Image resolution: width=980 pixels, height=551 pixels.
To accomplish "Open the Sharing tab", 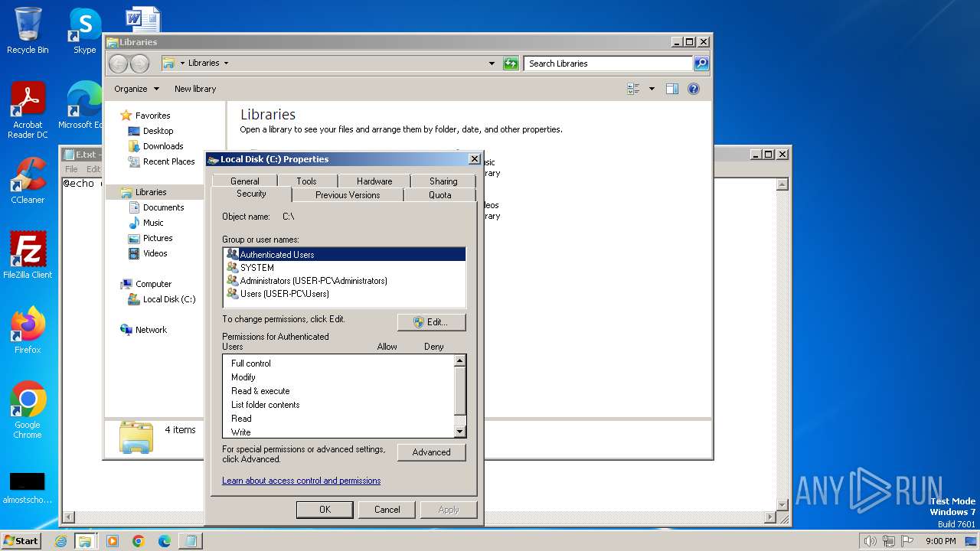I will coord(443,181).
